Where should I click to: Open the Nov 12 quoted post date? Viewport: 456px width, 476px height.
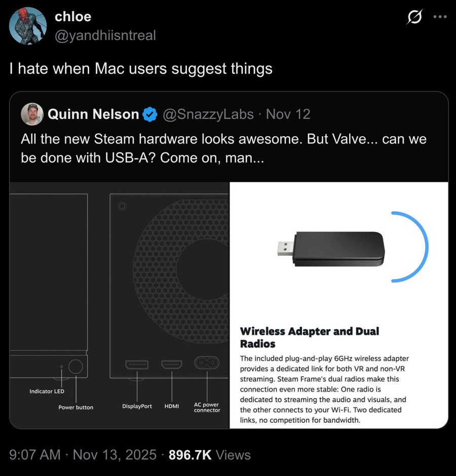click(288, 114)
